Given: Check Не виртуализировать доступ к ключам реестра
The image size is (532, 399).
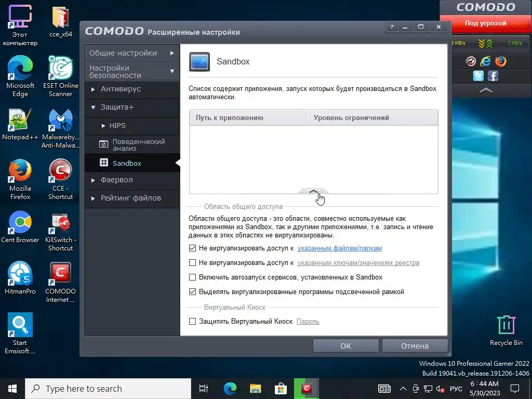Looking at the screenshot, I should coord(192,262).
